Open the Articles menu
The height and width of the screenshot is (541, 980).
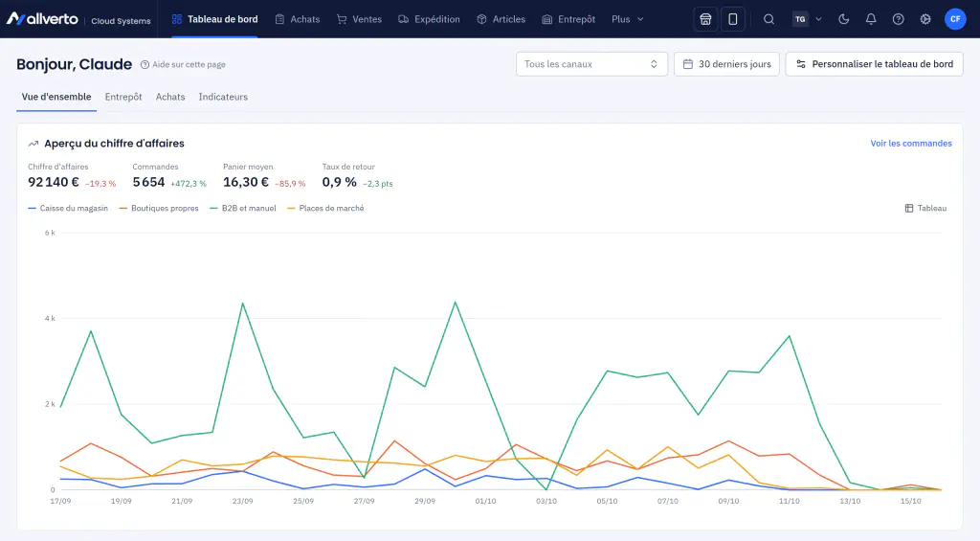pyautogui.click(x=501, y=19)
